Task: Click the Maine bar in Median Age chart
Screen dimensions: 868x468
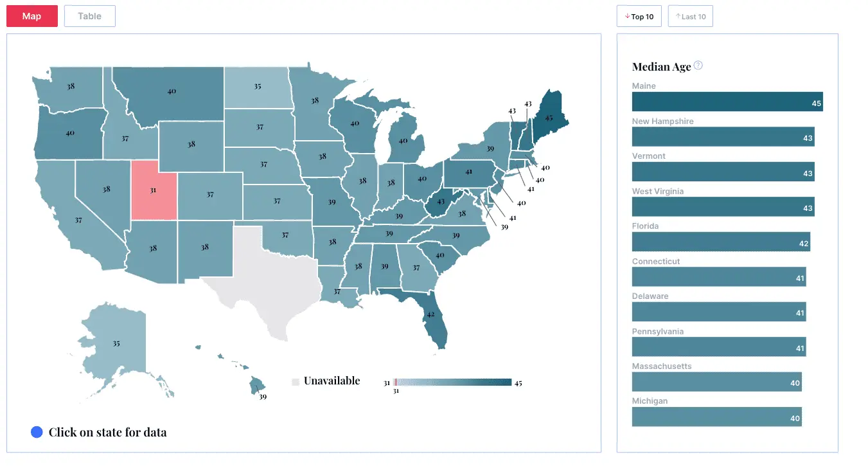Action: coord(727,102)
